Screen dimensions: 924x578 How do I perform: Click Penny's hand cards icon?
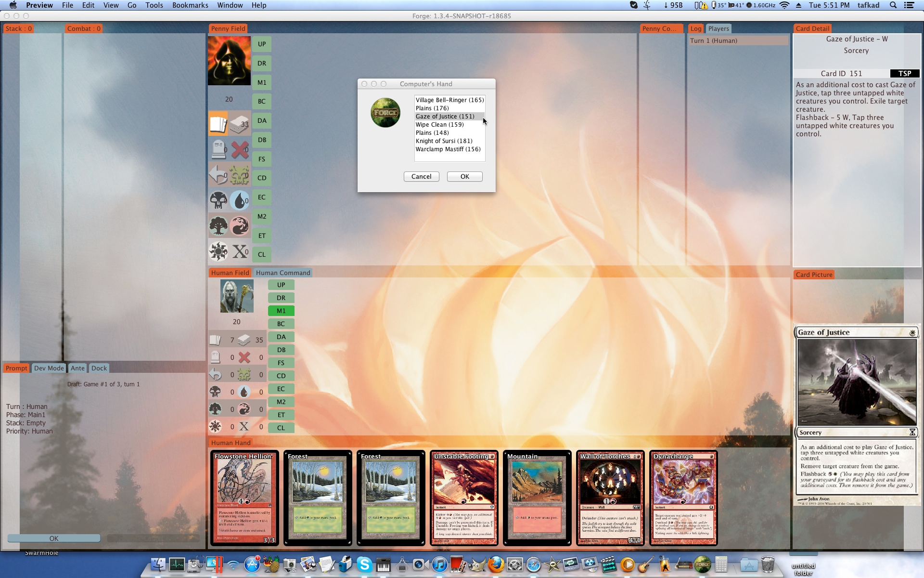pyautogui.click(x=218, y=124)
